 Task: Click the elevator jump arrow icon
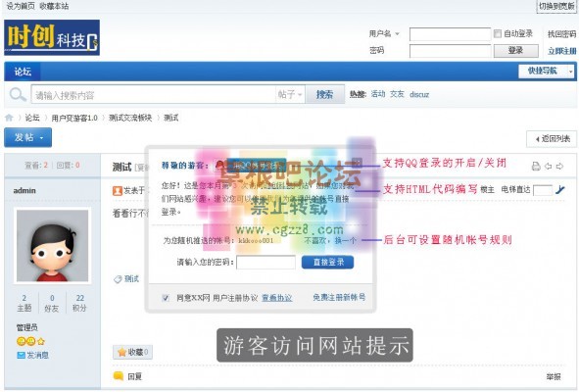560,190
